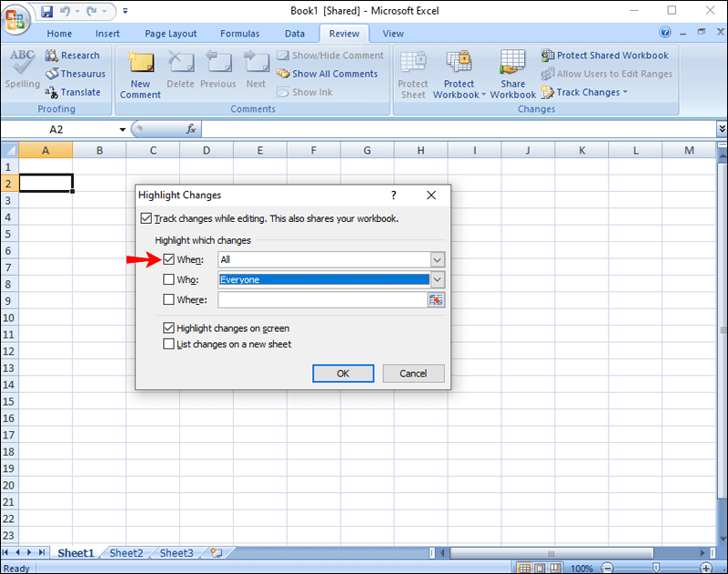The height and width of the screenshot is (574, 728).
Task: Click the range selector icon in Where field
Action: coord(436,300)
